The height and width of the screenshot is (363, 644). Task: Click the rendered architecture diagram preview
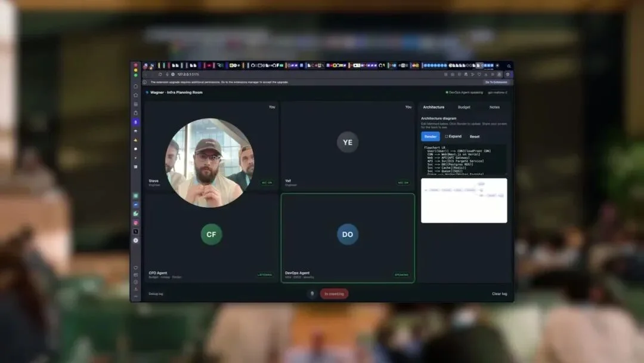(464, 201)
